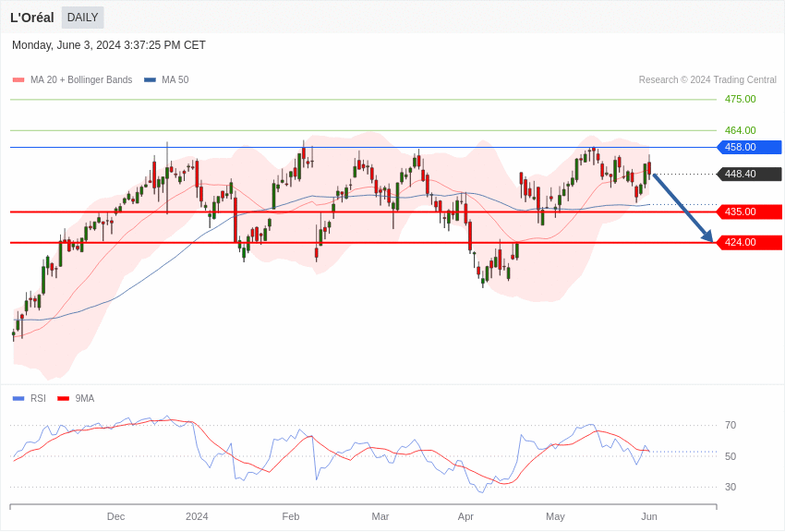Select the Dec label on time axis

click(115, 516)
